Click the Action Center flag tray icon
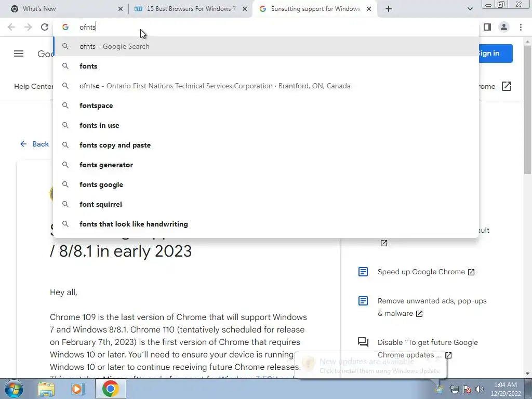The width and height of the screenshot is (532, 399). click(467, 389)
